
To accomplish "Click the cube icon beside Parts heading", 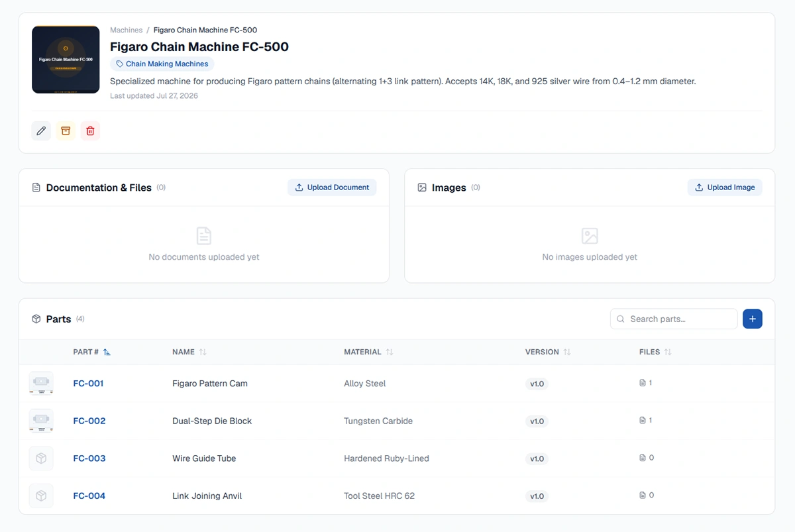I will 36,319.
